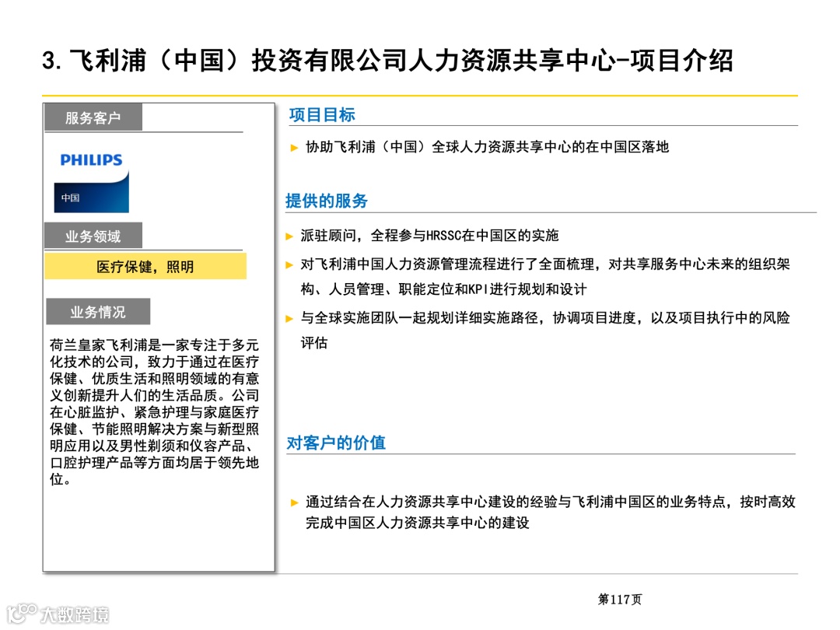Select the 业务领域 label box
The height and width of the screenshot is (630, 840).
(x=93, y=236)
